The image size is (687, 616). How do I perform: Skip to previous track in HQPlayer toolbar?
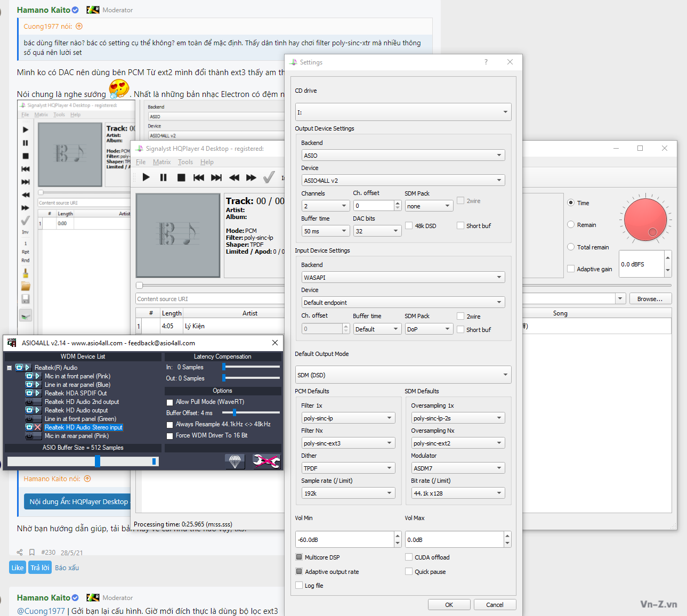click(x=199, y=177)
